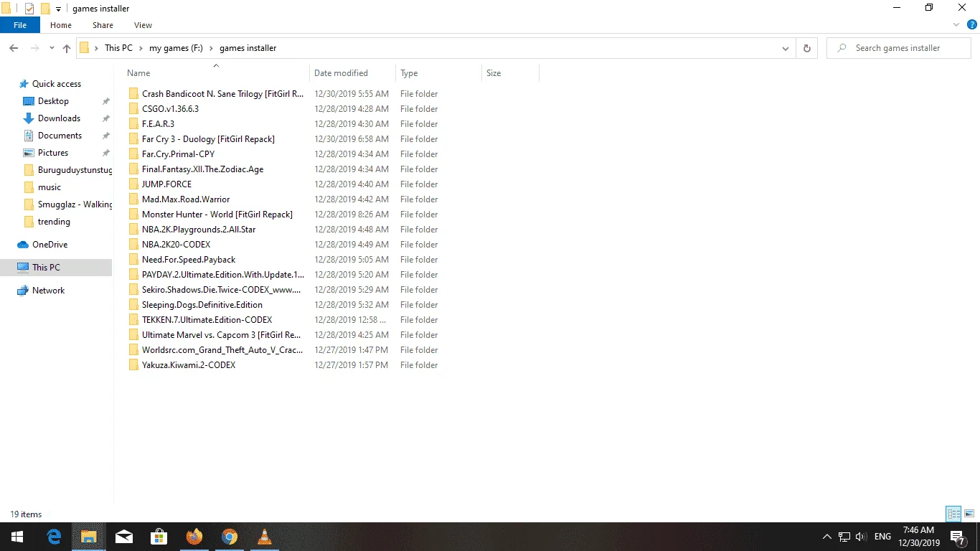Open Documents in the navigation pane
This screenshot has height=551, width=980.
pos(60,136)
